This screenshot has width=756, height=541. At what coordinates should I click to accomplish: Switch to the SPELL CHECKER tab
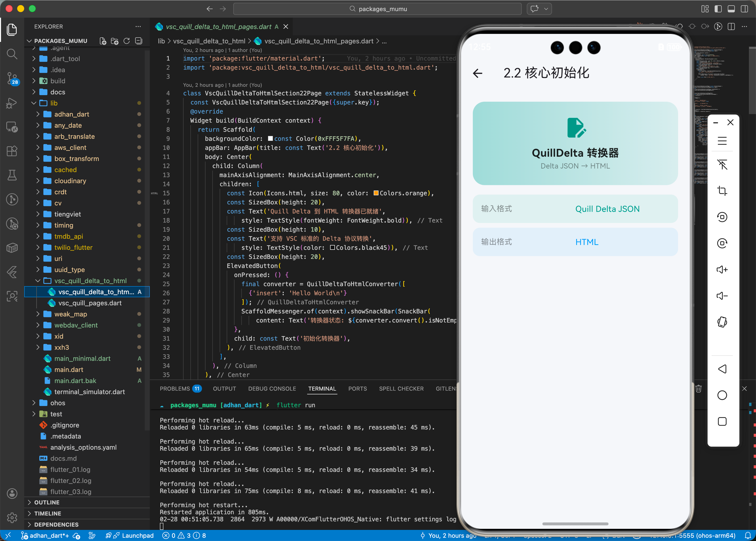pyautogui.click(x=401, y=388)
